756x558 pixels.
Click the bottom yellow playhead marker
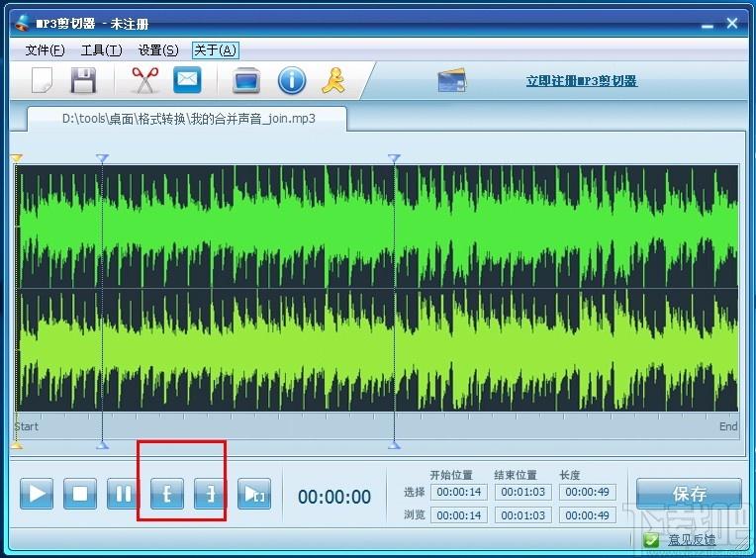[x=17, y=445]
